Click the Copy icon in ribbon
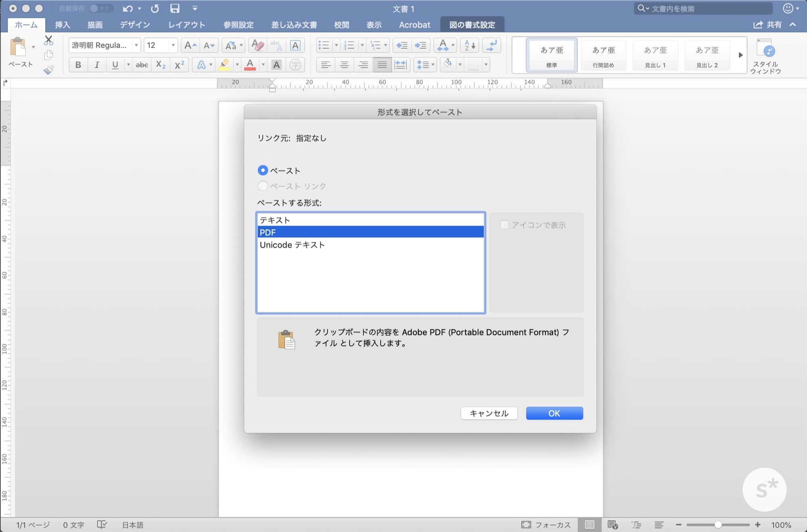807x532 pixels. pyautogui.click(x=48, y=55)
